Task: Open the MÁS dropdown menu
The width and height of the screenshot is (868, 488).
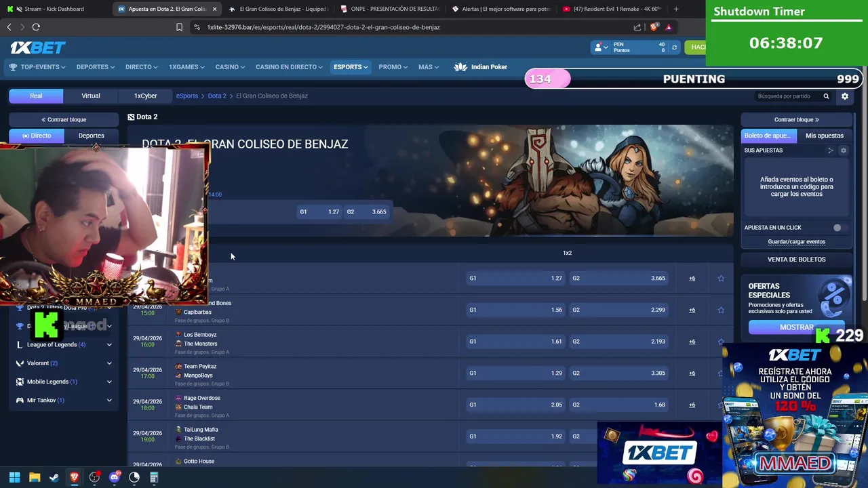Action: (x=429, y=67)
